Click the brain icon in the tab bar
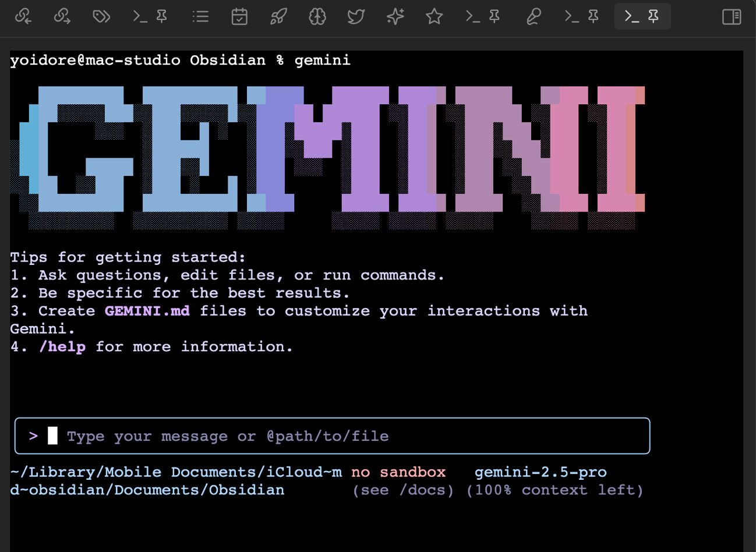The height and width of the screenshot is (552, 756). (317, 16)
